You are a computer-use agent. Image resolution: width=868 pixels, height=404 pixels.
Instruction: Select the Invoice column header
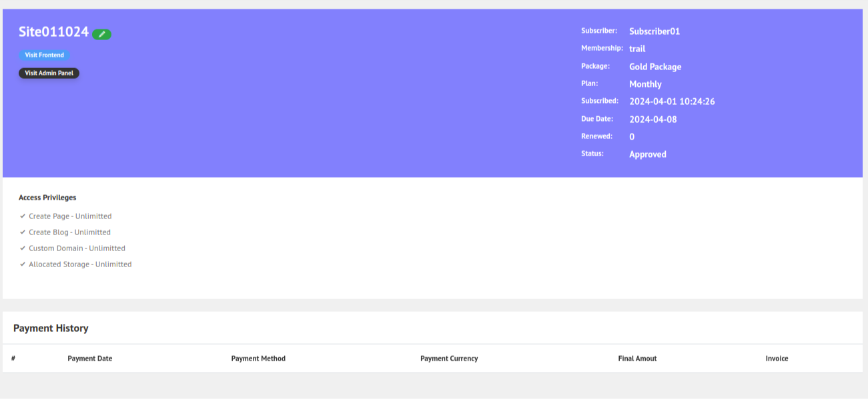click(777, 359)
